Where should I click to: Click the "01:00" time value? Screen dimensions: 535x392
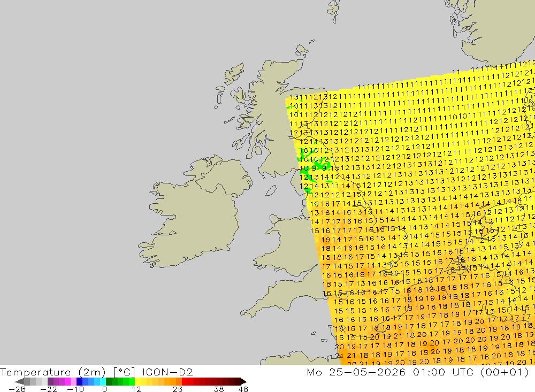point(429,372)
